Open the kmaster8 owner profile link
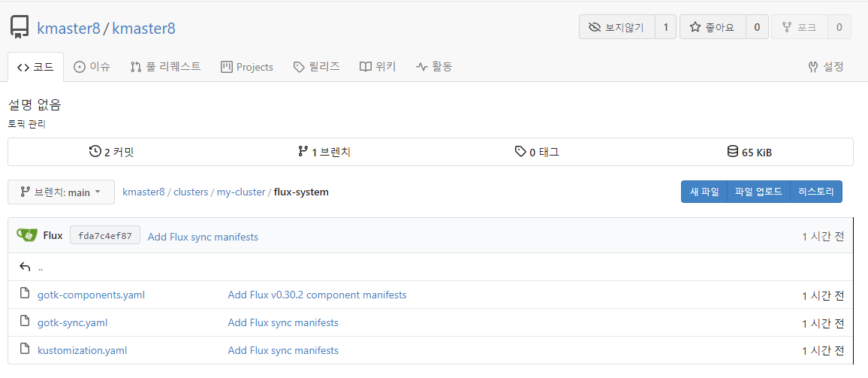This screenshot has width=868, height=378. coord(68,29)
